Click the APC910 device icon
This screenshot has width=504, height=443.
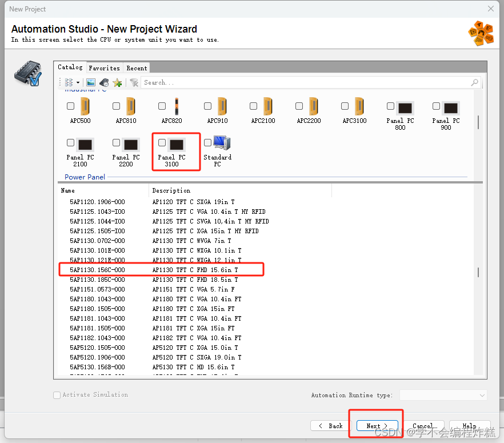(x=222, y=106)
